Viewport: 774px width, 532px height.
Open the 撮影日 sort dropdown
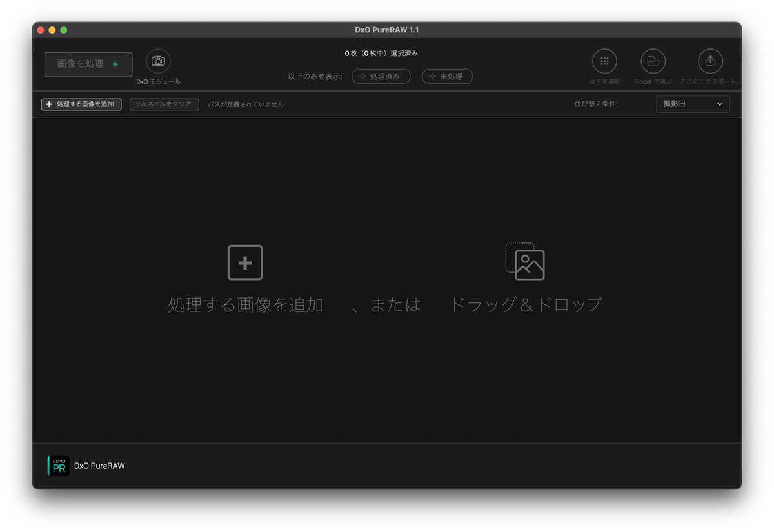click(693, 104)
